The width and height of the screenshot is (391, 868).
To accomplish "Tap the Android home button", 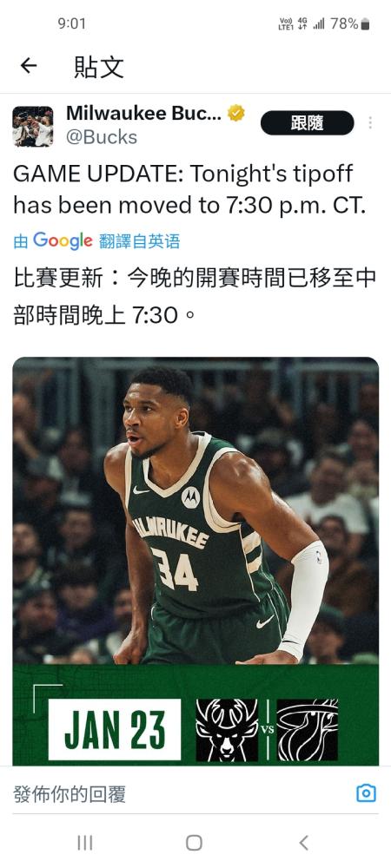I will tap(194, 843).
